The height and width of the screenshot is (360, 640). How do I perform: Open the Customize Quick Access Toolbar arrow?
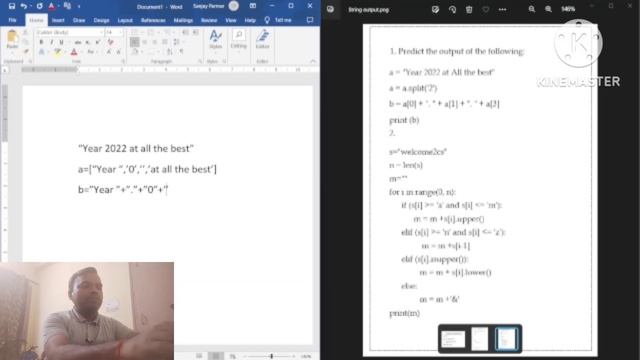79,6
